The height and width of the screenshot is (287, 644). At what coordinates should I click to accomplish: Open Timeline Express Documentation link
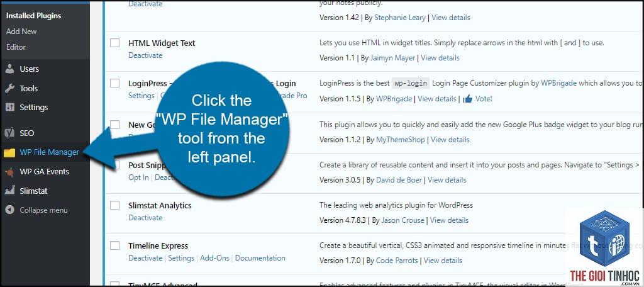tap(260, 258)
